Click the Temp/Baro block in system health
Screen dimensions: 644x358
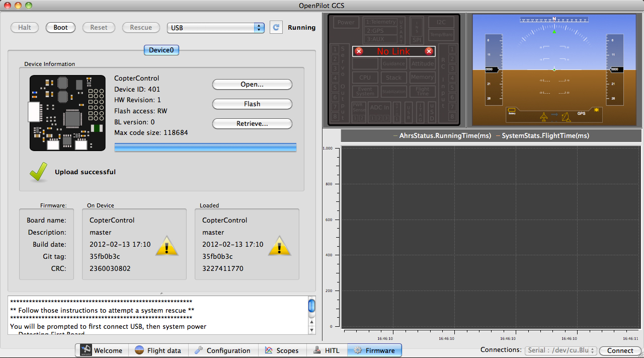click(x=441, y=35)
